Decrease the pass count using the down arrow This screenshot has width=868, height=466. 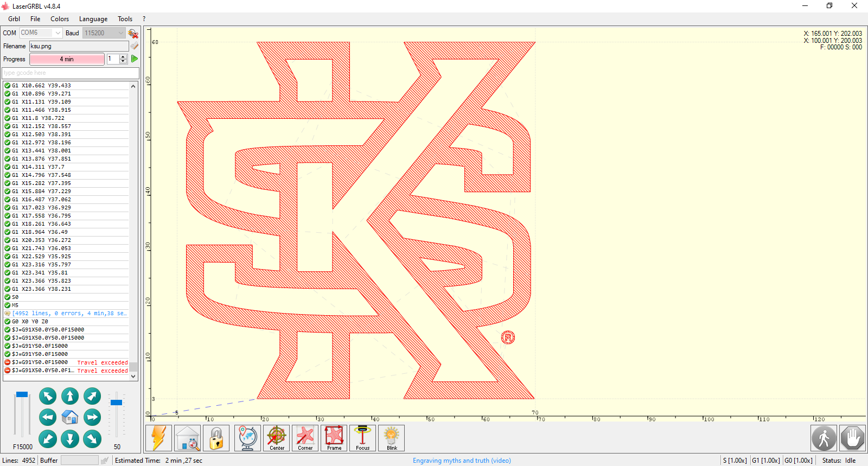123,61
